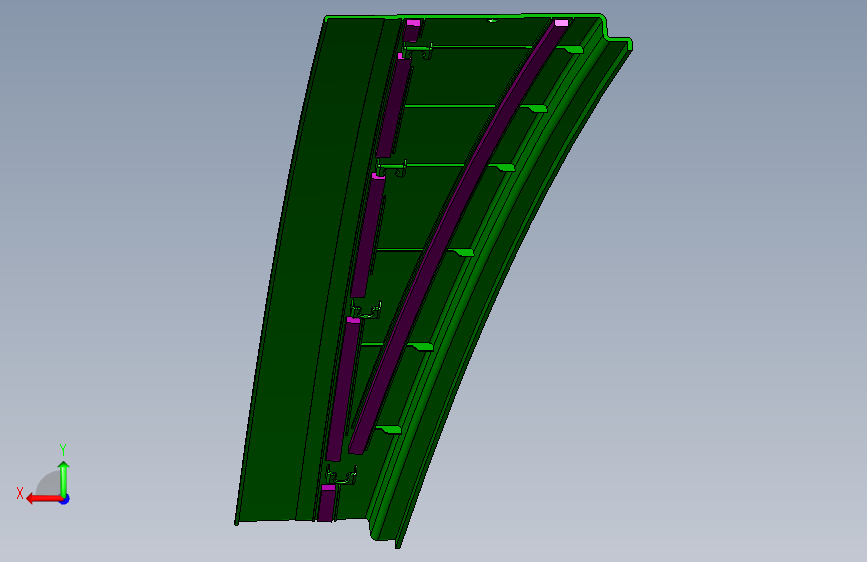Click the blue Z axis dot on the triad
Image resolution: width=867 pixels, height=562 pixels.
point(65,499)
